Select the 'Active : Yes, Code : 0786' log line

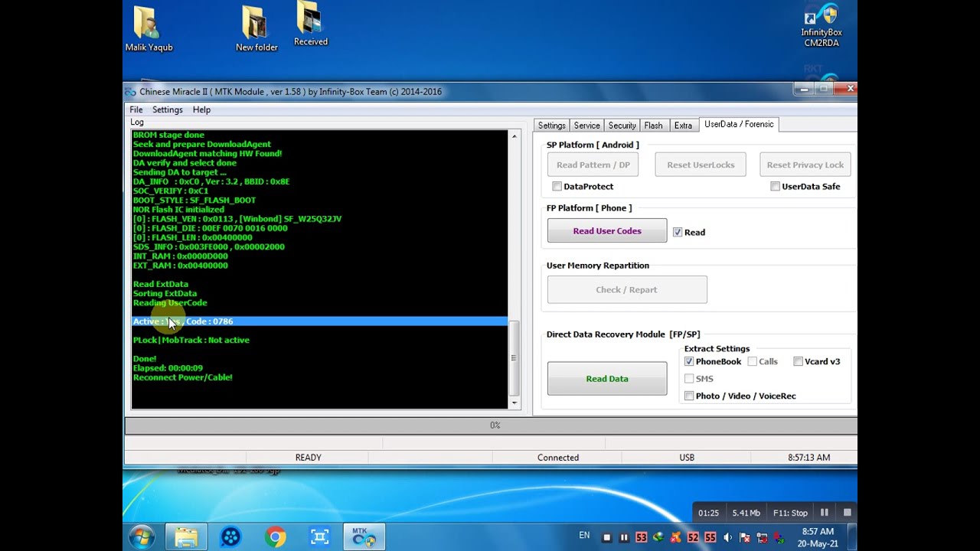319,321
